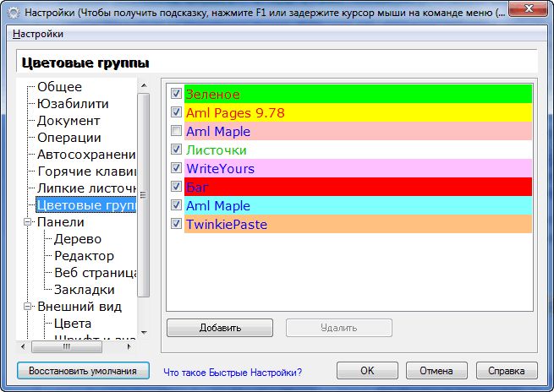554x392 pixels.
Task: Select the Панели tree item
Action: (61, 222)
